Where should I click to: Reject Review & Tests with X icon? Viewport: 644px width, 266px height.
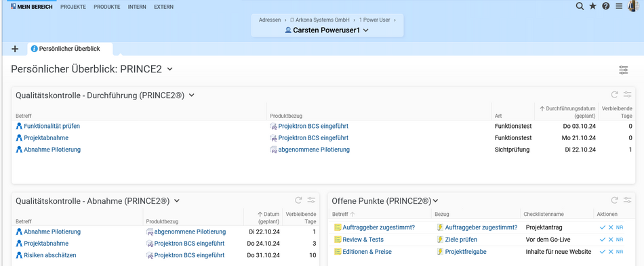(611, 240)
